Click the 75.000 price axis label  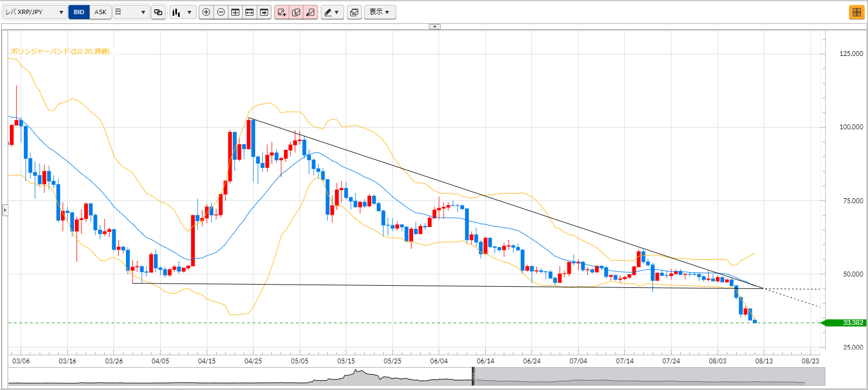click(x=853, y=201)
